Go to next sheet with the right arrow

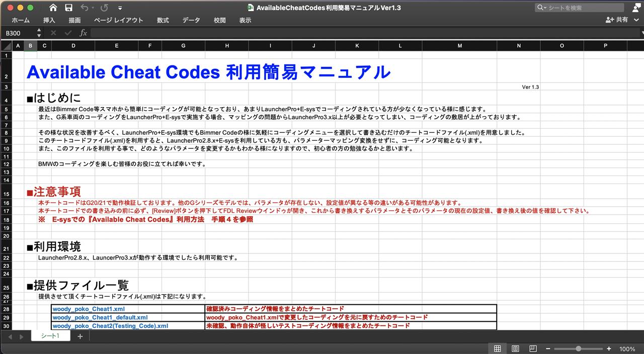coord(21,336)
